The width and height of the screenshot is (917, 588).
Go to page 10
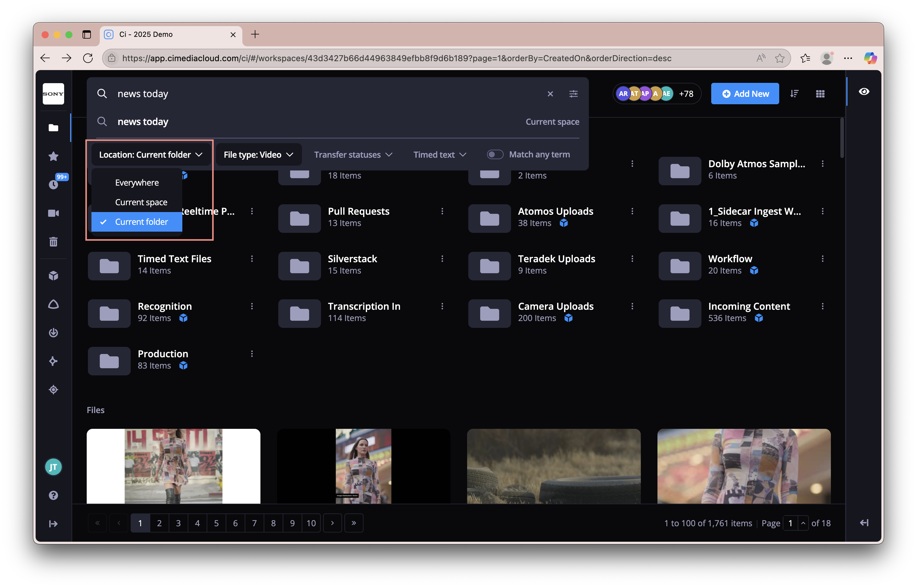pyautogui.click(x=311, y=523)
